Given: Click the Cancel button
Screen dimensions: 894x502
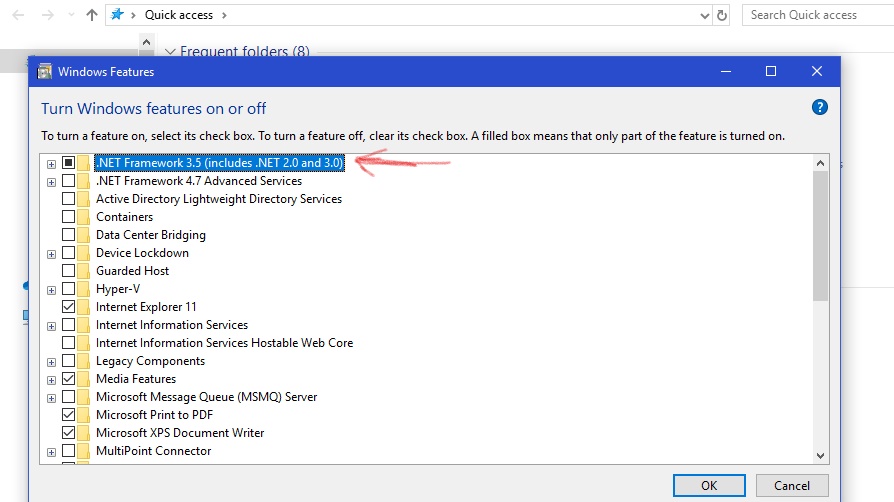Looking at the screenshot, I should pyautogui.click(x=792, y=485).
